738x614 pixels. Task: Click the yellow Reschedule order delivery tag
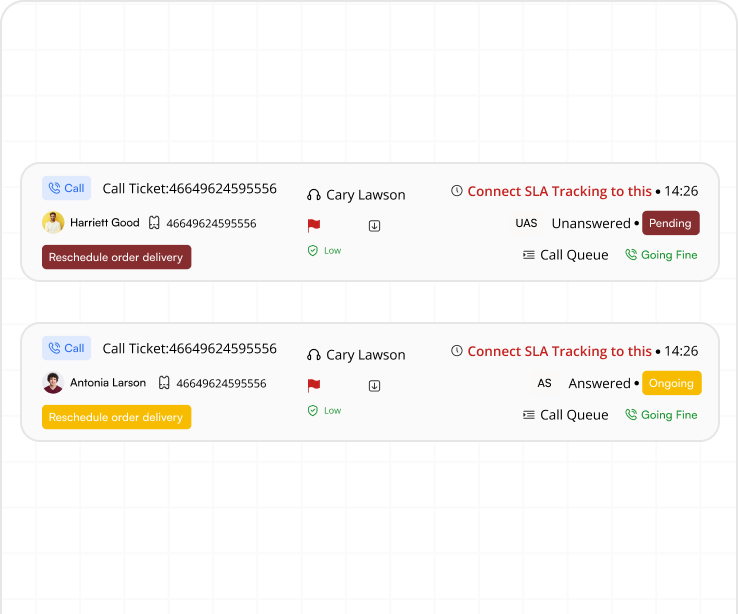tap(116, 417)
